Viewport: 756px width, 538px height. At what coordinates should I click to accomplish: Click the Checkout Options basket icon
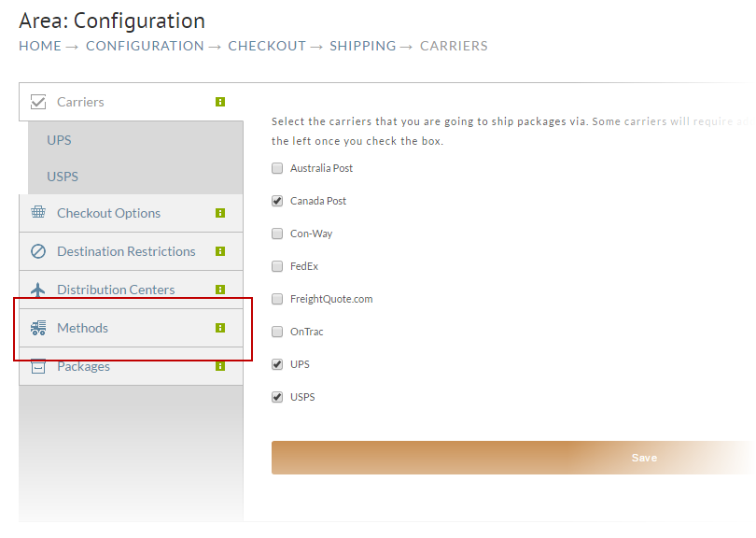38,212
